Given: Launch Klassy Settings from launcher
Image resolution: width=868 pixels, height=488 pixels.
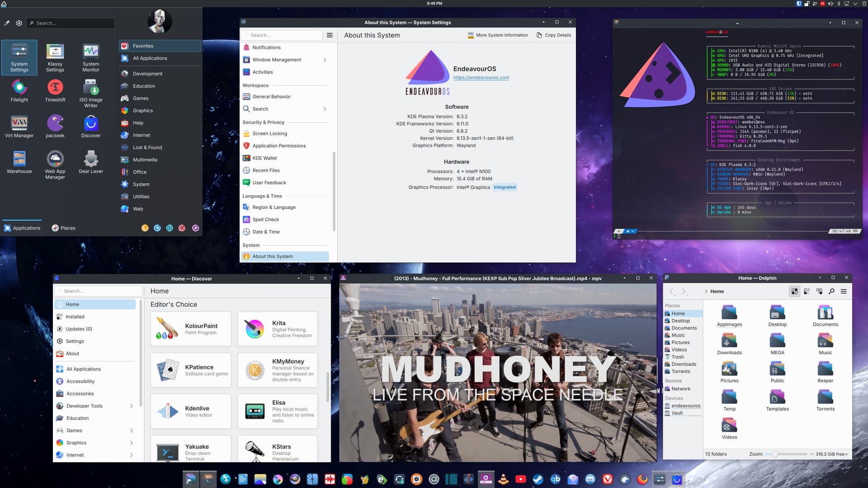Looking at the screenshot, I should [x=55, y=57].
